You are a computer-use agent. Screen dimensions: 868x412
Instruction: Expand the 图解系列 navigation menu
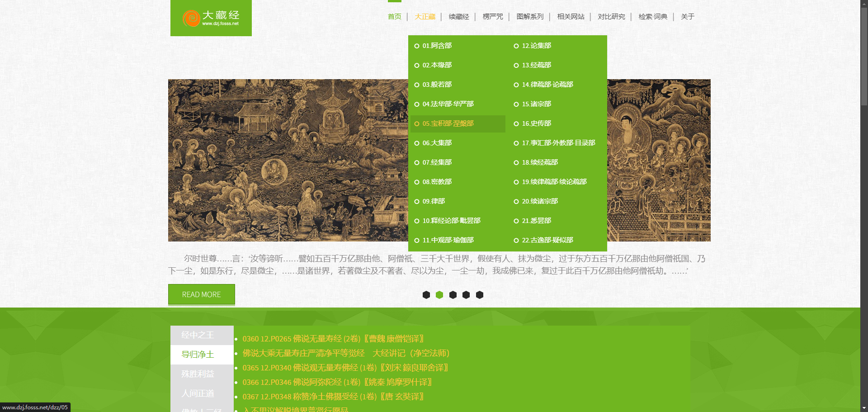pyautogui.click(x=530, y=17)
